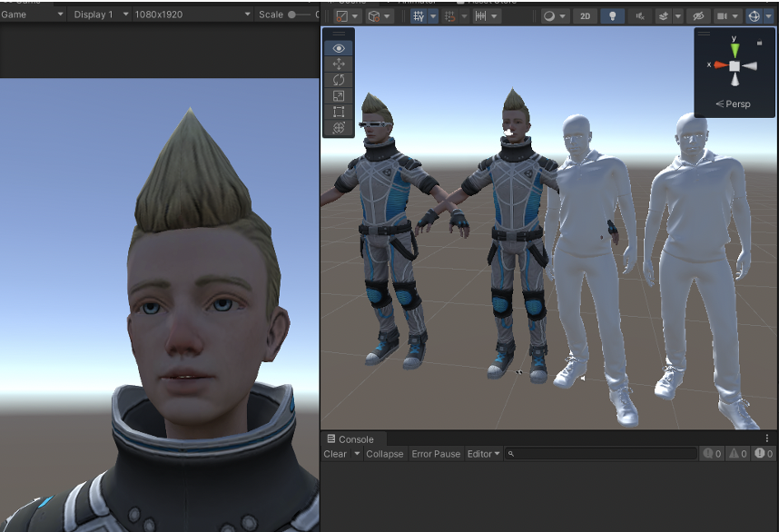
Task: Click the scene camera settings icon
Action: pos(722,16)
